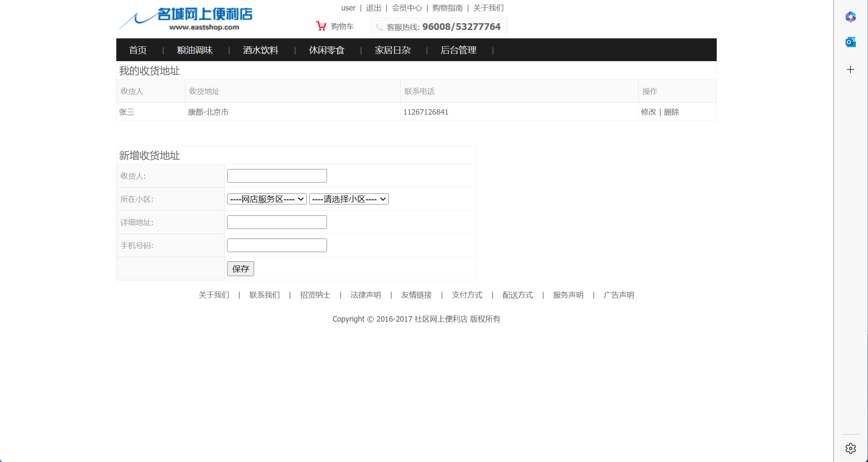Open the 网店服务区 dropdown
Screen dimensions: 868x462
click(x=266, y=199)
